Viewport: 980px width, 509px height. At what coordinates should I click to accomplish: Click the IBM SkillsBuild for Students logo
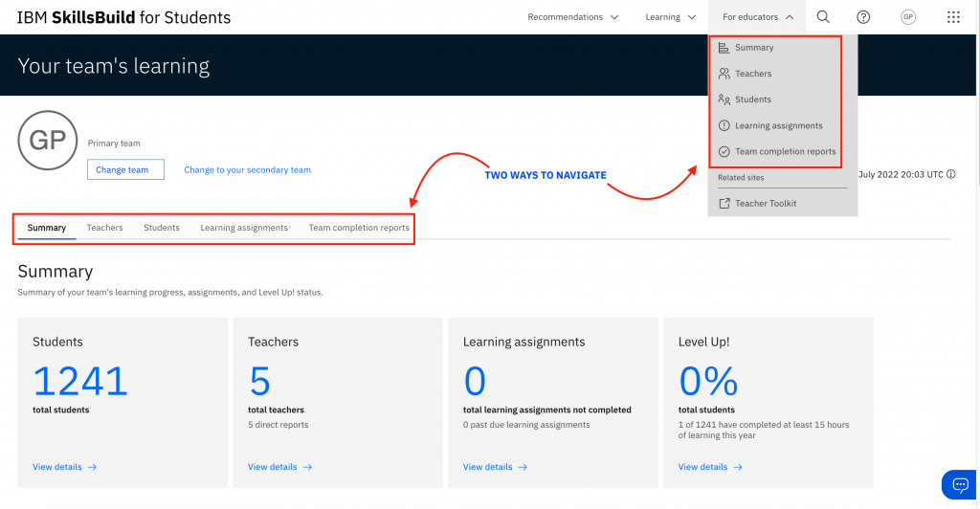[123, 17]
